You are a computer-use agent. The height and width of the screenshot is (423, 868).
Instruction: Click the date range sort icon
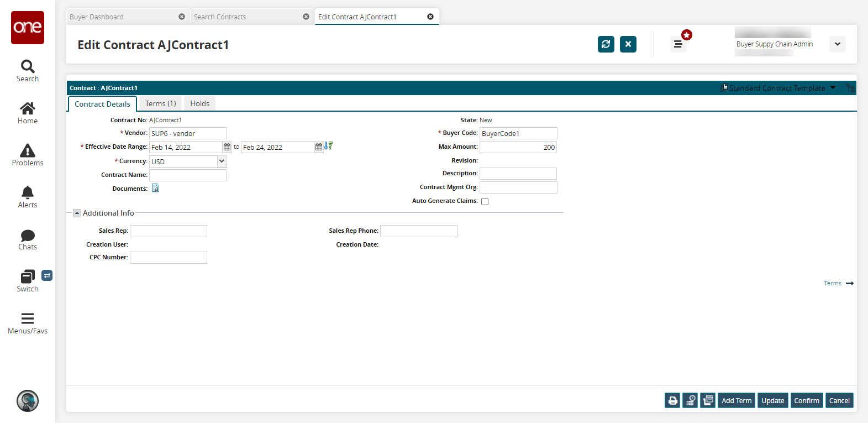328,146
